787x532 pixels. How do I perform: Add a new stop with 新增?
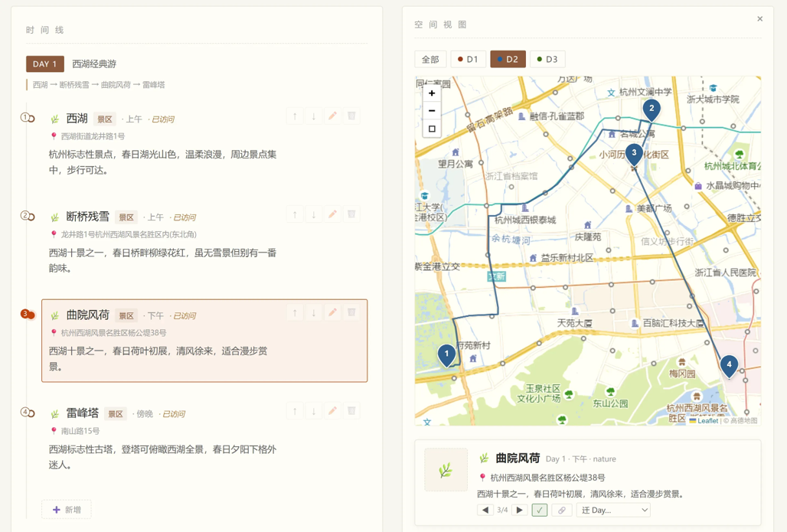coord(67,509)
